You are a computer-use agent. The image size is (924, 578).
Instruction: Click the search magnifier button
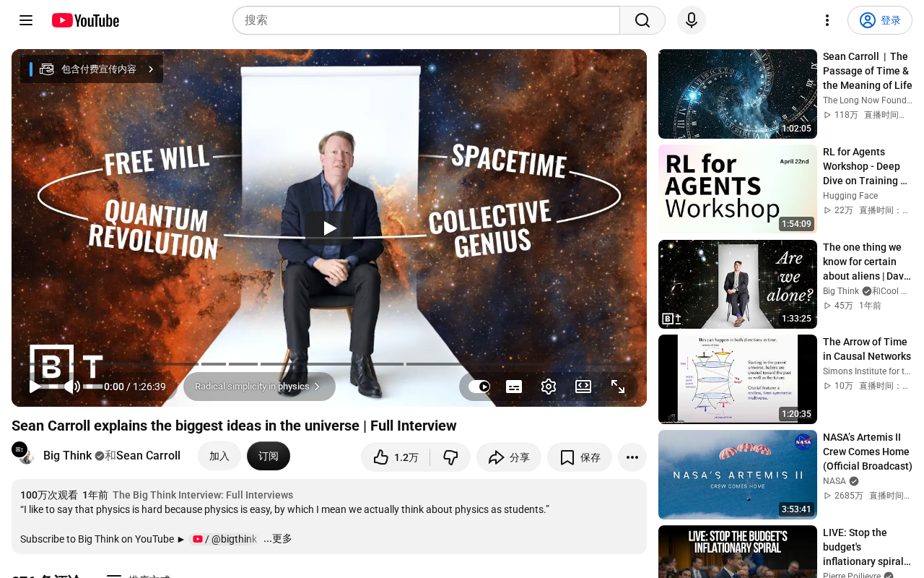tap(642, 20)
